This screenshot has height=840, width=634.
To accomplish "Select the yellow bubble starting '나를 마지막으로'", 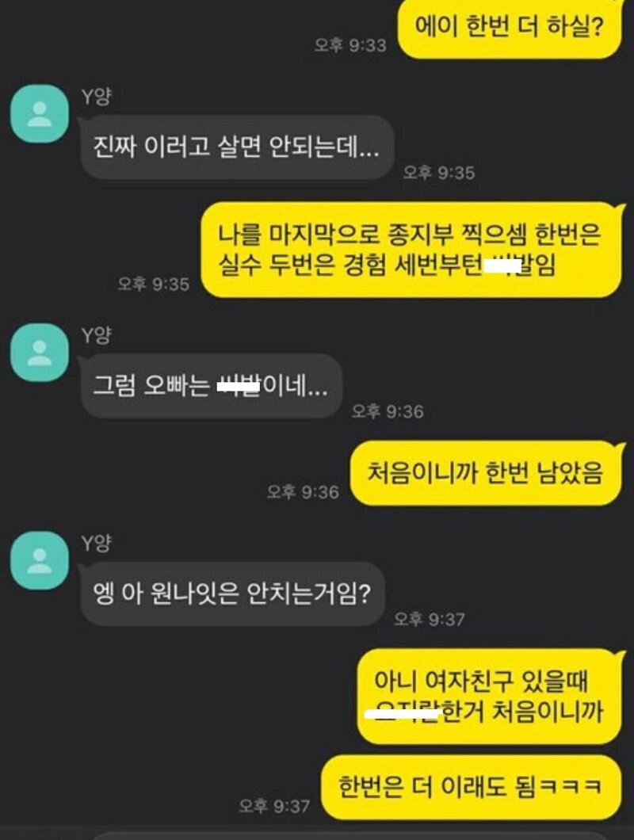I will [411, 250].
